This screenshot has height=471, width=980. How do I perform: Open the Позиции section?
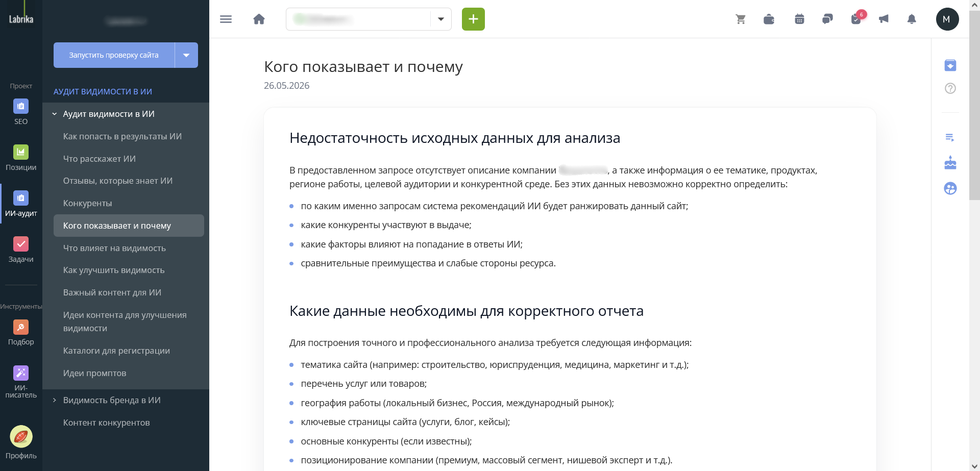click(21, 158)
